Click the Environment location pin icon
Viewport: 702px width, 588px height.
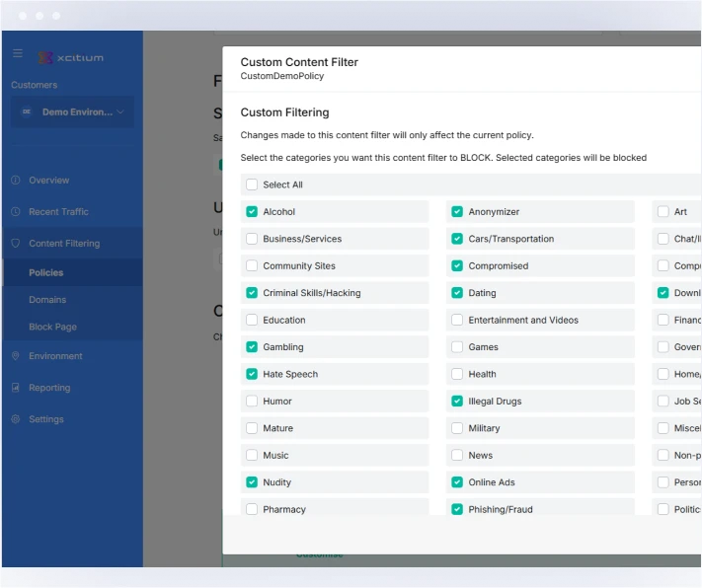point(16,356)
